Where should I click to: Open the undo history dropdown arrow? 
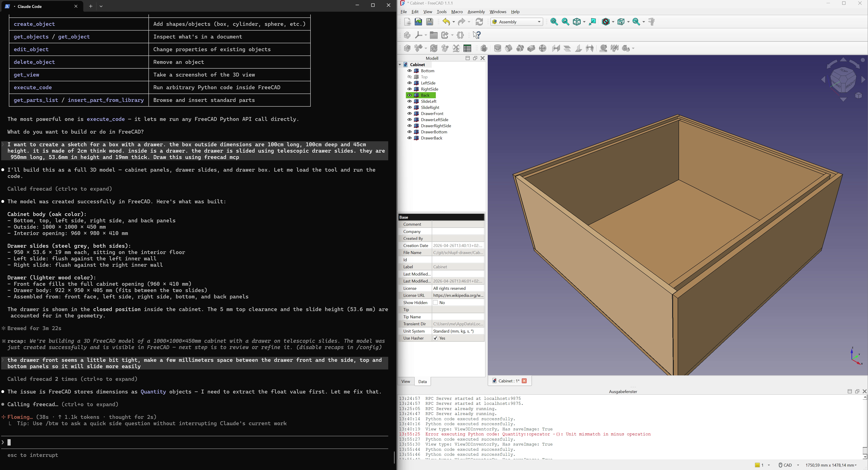click(x=453, y=22)
